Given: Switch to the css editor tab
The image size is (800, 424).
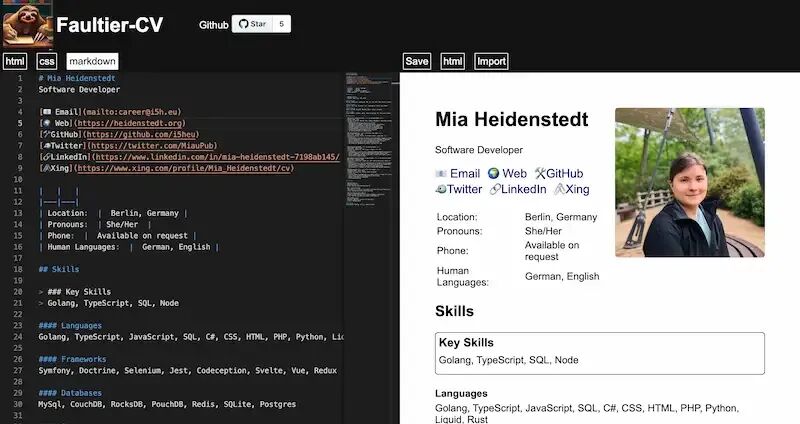Looking at the screenshot, I should point(46,61).
